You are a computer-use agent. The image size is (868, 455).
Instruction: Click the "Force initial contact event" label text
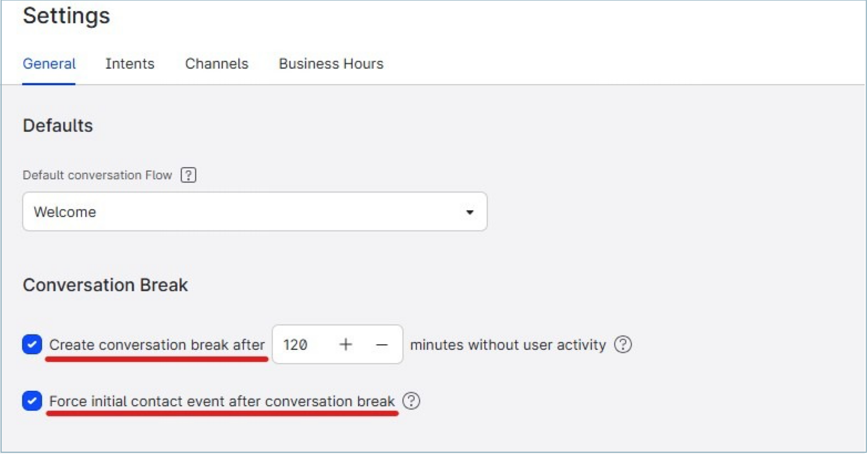(221, 401)
